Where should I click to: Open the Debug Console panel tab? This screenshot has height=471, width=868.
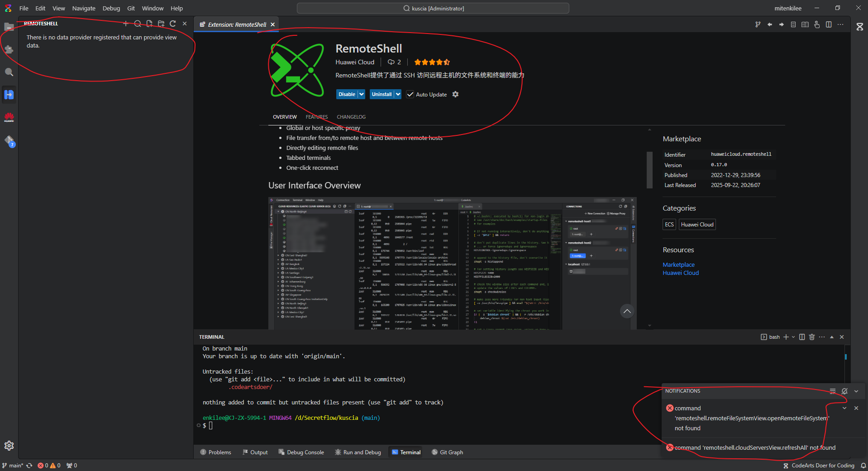(x=301, y=452)
